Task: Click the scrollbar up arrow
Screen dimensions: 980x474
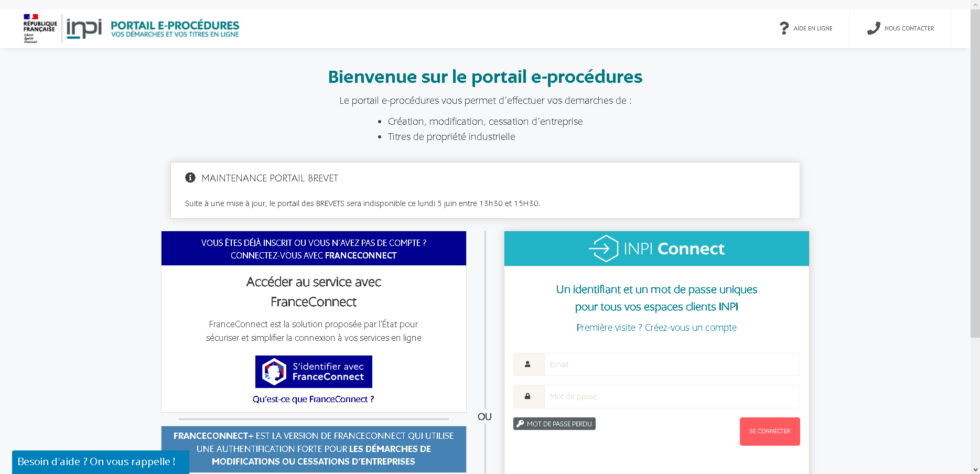Action: click(x=975, y=4)
